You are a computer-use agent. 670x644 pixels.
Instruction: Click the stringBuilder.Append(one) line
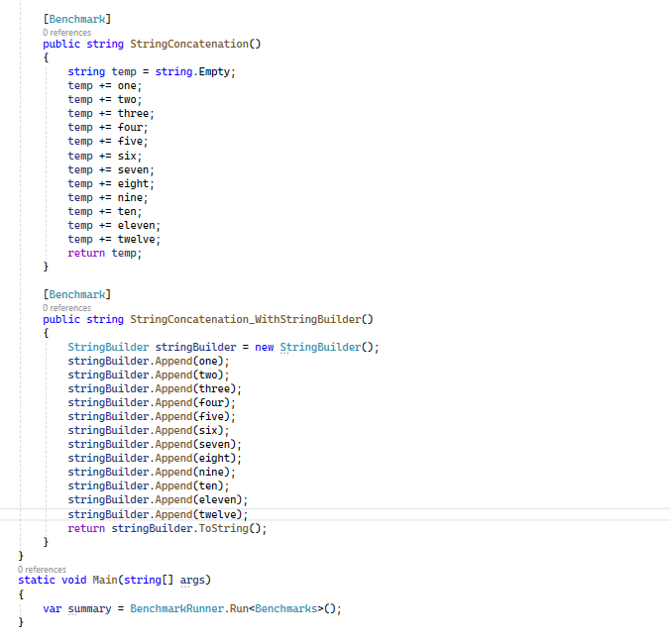pyautogui.click(x=148, y=361)
